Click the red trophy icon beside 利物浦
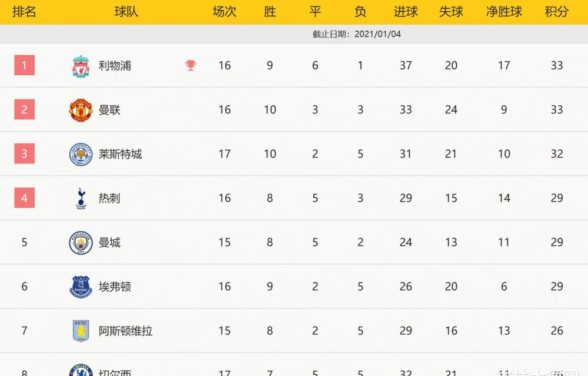This screenshot has height=376, width=588. 191,66
